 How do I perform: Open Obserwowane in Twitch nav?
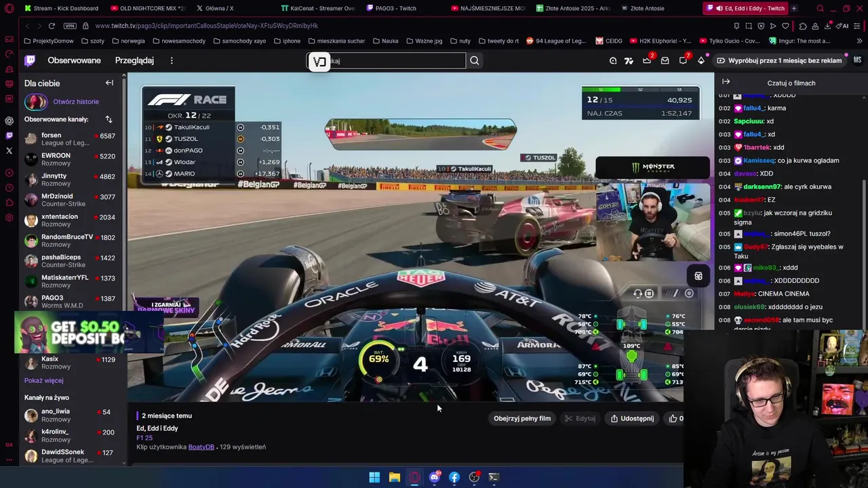(x=74, y=60)
